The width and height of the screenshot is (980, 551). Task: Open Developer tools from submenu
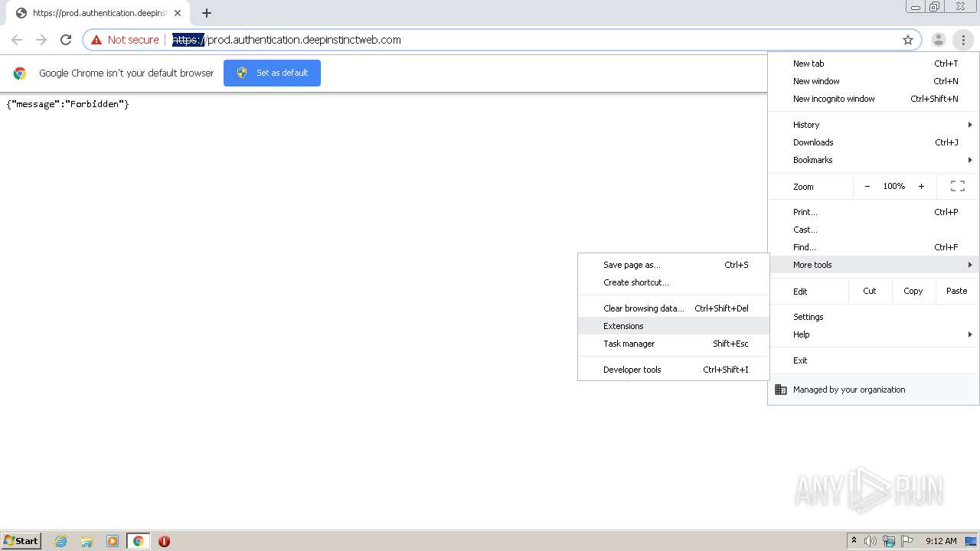[x=673, y=370]
